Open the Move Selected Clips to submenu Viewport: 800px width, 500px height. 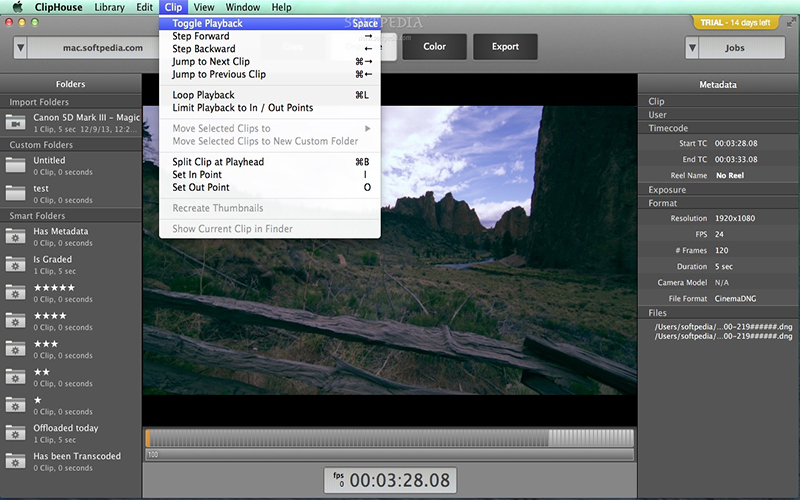pos(270,128)
